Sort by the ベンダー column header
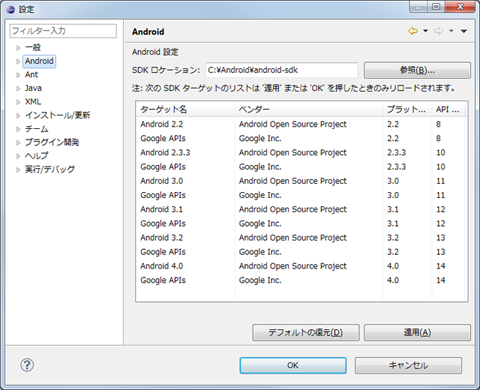480x390 pixels. pyautogui.click(x=309, y=109)
